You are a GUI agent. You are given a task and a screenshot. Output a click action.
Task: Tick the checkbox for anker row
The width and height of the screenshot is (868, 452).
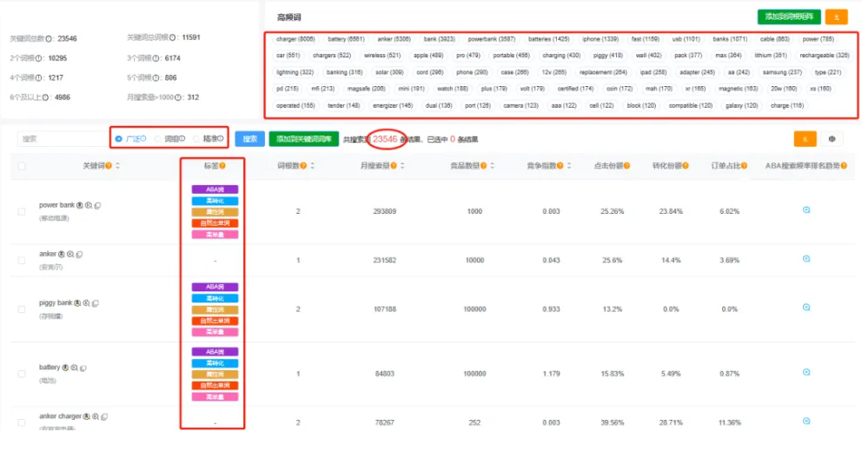pos(22,261)
